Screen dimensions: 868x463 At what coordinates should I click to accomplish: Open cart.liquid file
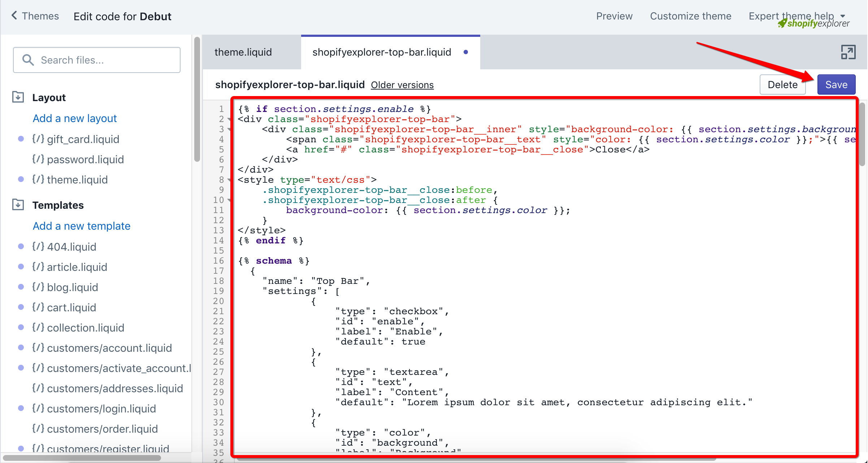[71, 307]
